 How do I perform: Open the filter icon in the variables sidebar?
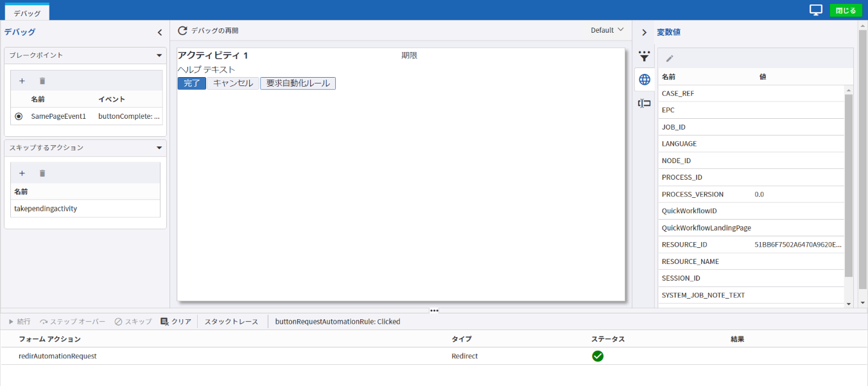tap(645, 57)
